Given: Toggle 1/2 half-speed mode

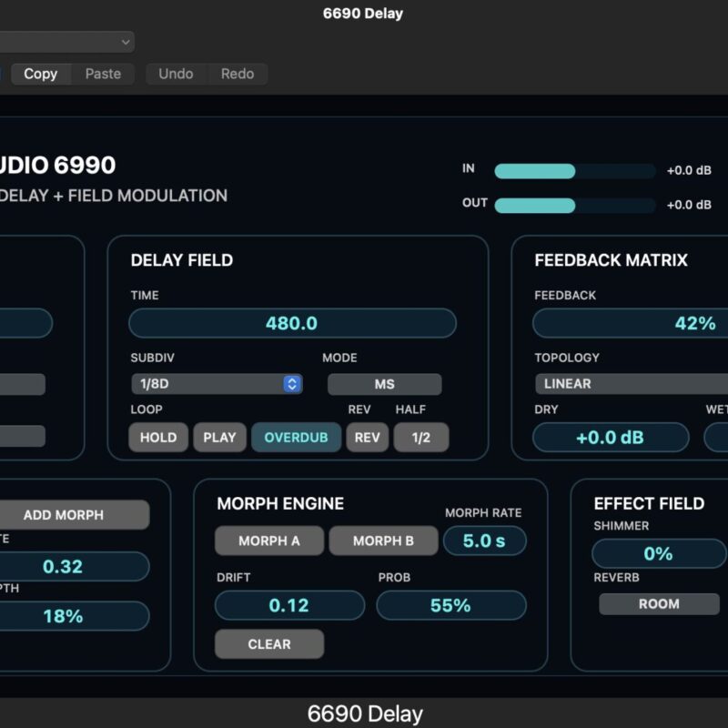Looking at the screenshot, I should pyautogui.click(x=419, y=438).
